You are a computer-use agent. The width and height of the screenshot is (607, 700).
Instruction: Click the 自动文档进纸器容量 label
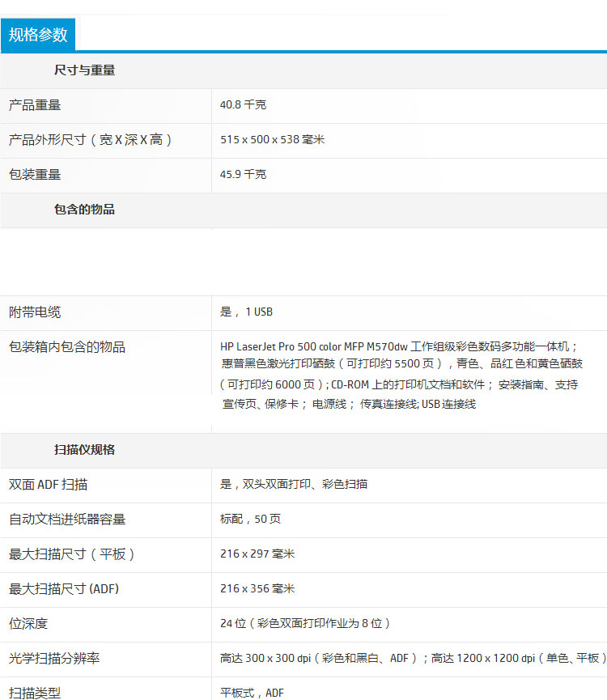click(67, 520)
